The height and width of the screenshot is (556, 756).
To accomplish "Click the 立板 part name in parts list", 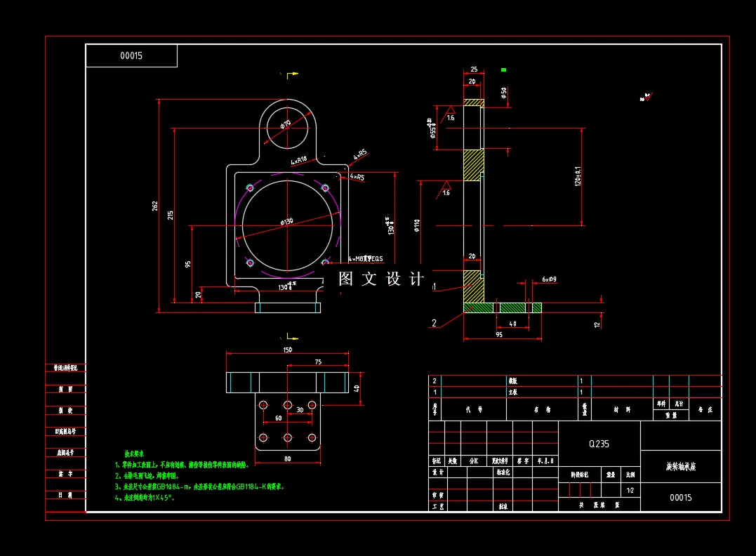I will click(512, 392).
